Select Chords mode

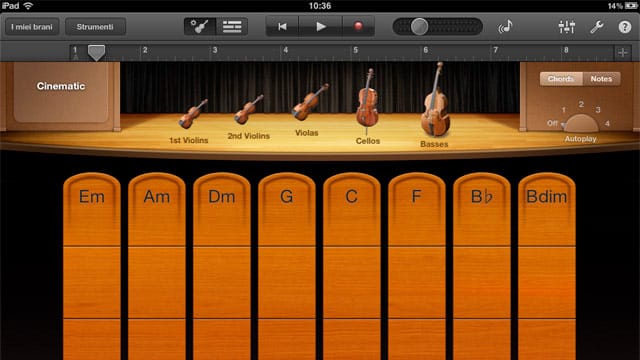[560, 79]
